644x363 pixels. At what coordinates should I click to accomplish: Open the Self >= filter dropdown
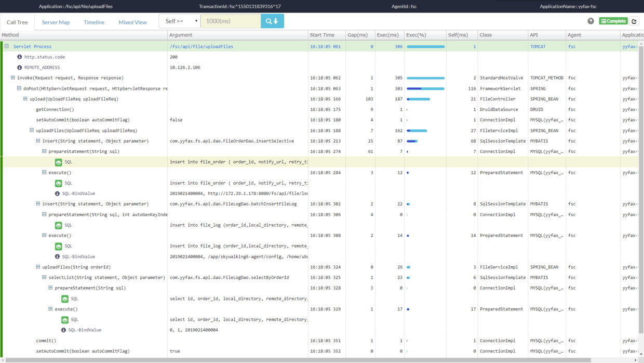pyautogui.click(x=179, y=21)
